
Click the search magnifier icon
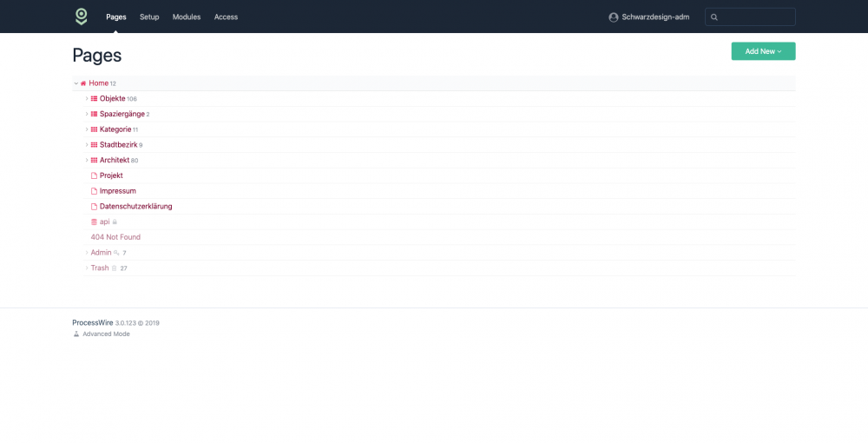[x=714, y=17]
